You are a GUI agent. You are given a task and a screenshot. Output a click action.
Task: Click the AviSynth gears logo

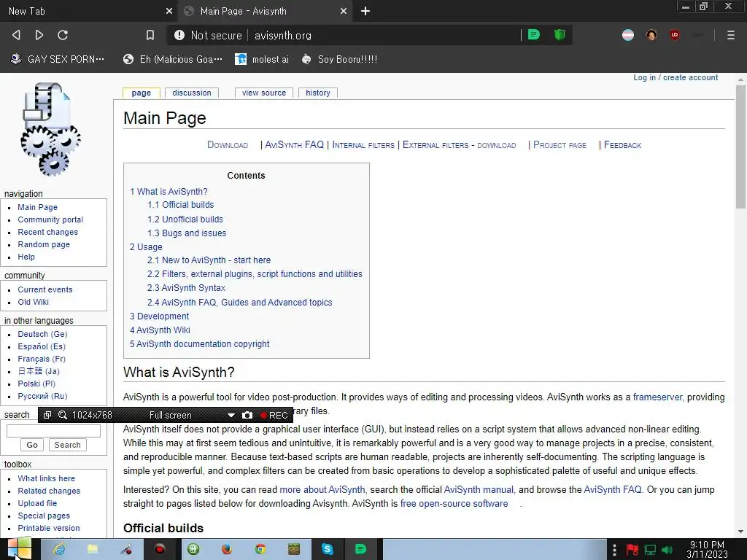(50, 129)
